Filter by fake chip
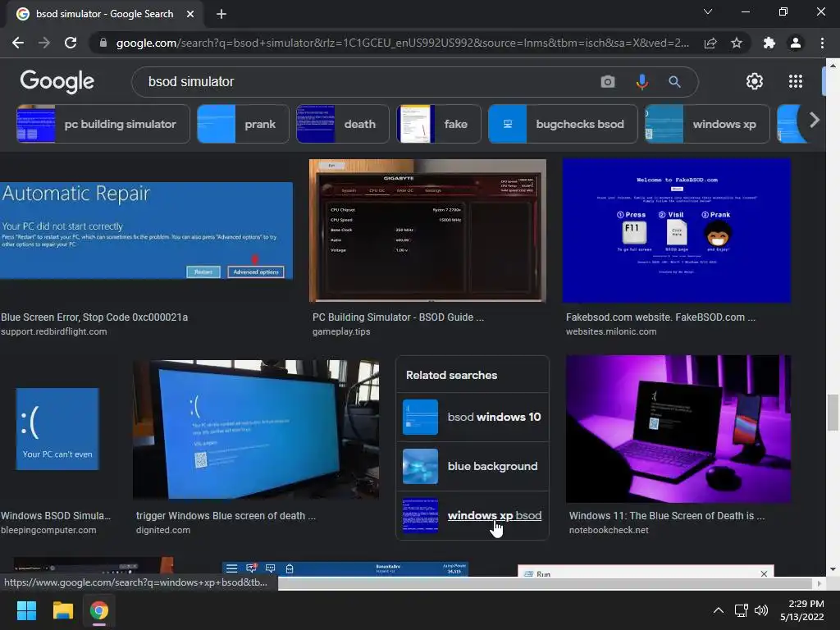This screenshot has height=630, width=840. [x=439, y=124]
